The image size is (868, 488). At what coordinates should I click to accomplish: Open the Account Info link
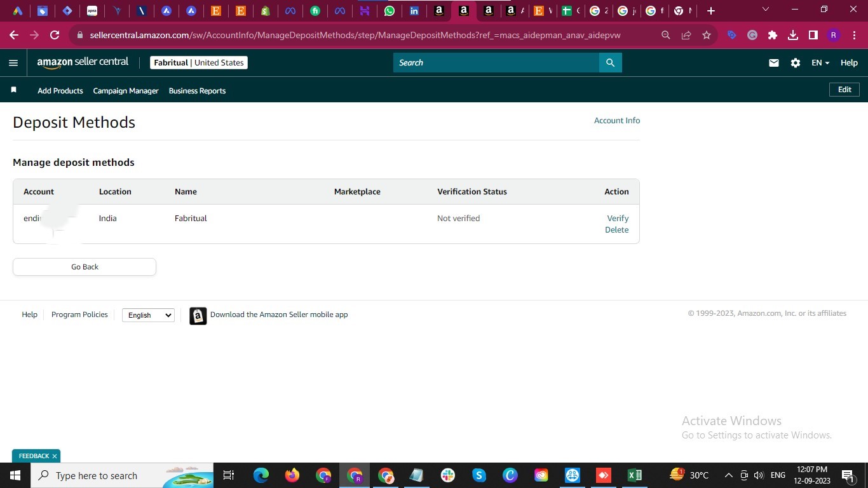pos(617,121)
